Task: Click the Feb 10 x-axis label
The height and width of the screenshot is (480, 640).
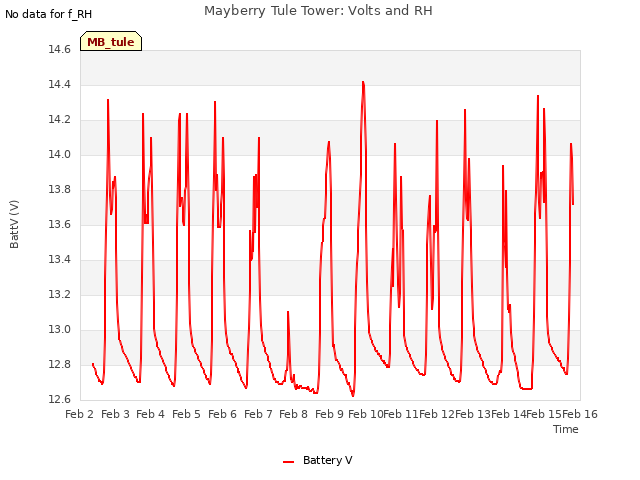Action: (x=366, y=414)
